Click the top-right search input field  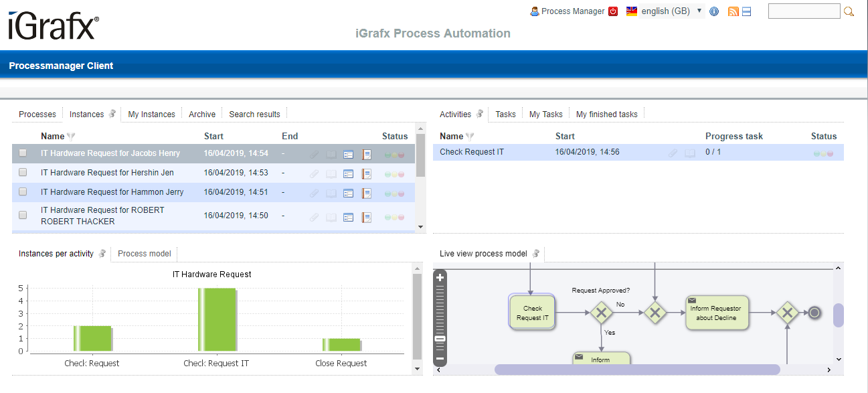804,11
